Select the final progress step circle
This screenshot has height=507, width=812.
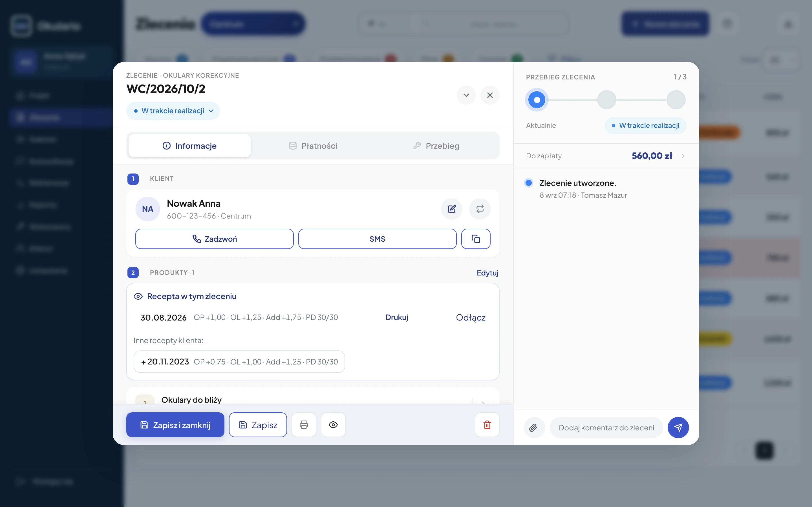click(676, 100)
